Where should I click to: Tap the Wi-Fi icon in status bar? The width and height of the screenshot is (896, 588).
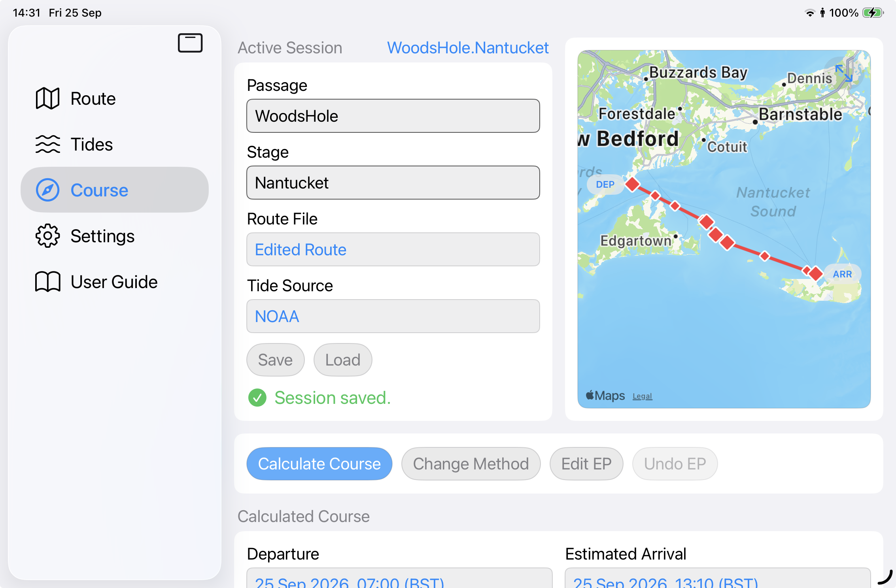pyautogui.click(x=810, y=13)
